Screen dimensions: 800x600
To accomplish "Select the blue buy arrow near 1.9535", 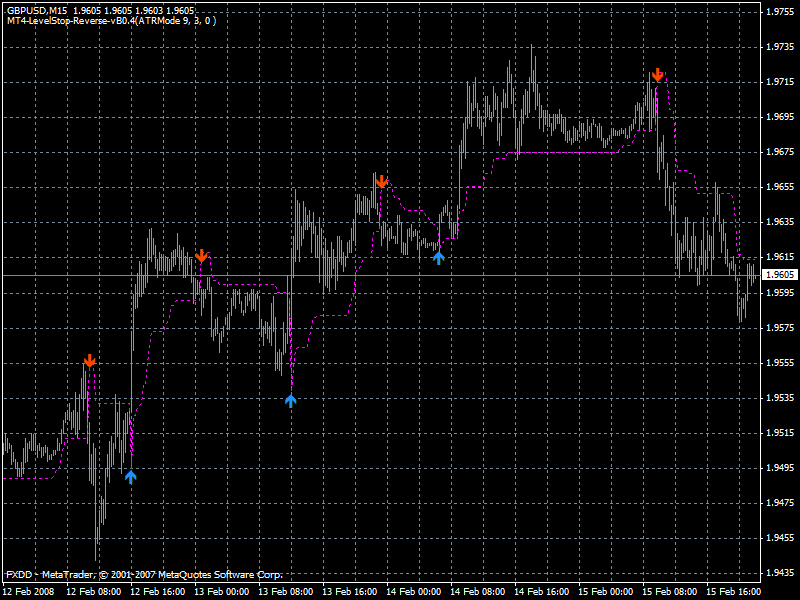I will 290,401.
